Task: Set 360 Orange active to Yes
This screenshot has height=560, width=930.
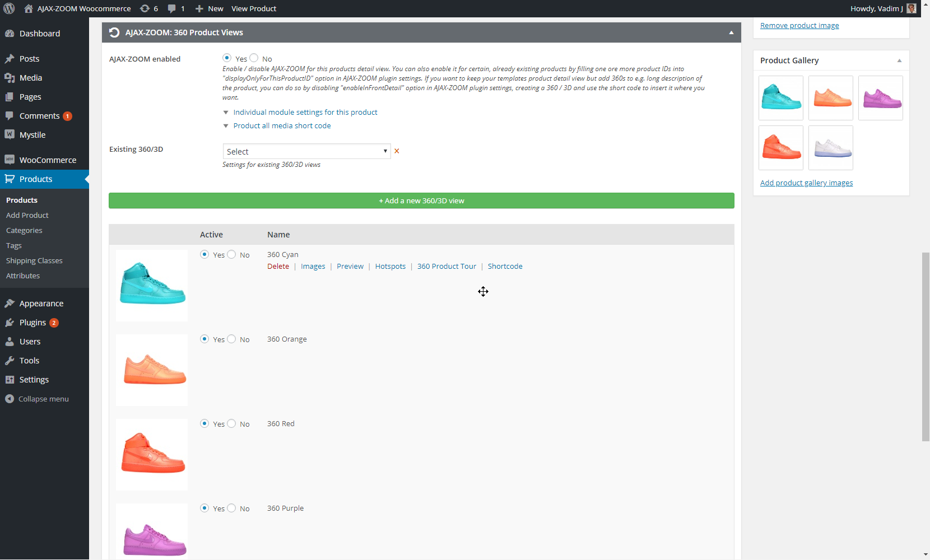Action: [x=204, y=339]
